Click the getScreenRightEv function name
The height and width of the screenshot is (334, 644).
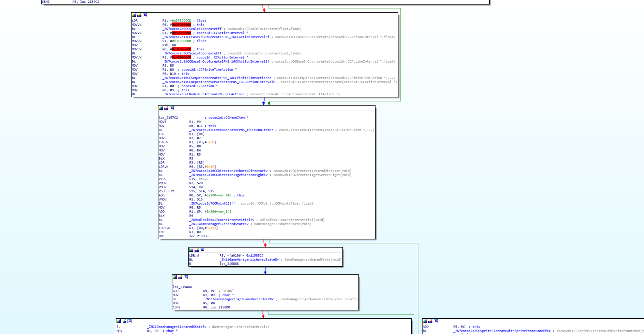[x=229, y=175]
